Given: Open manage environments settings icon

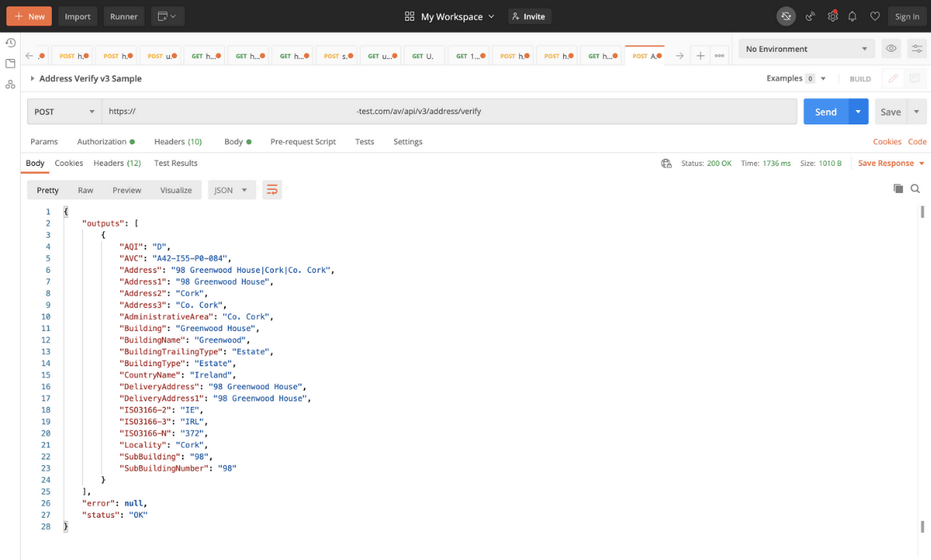Looking at the screenshot, I should [917, 49].
